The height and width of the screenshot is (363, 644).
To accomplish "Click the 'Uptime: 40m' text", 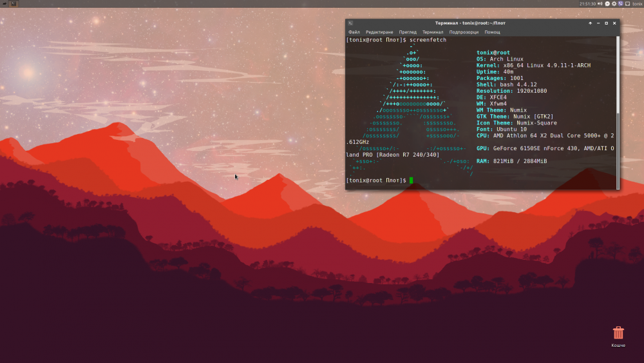I will [495, 72].
